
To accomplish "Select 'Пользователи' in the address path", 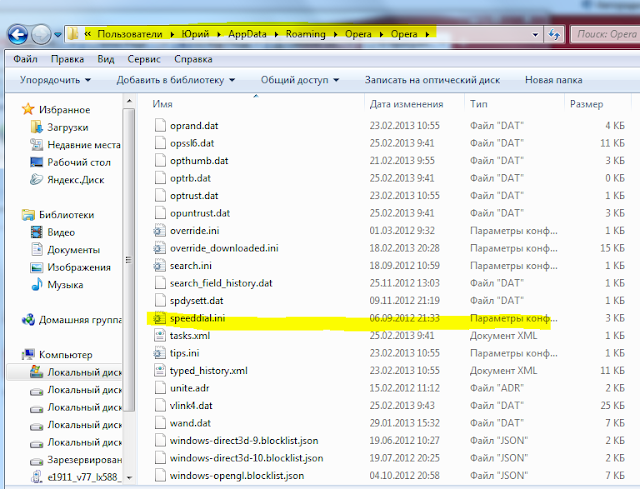I will tap(130, 34).
